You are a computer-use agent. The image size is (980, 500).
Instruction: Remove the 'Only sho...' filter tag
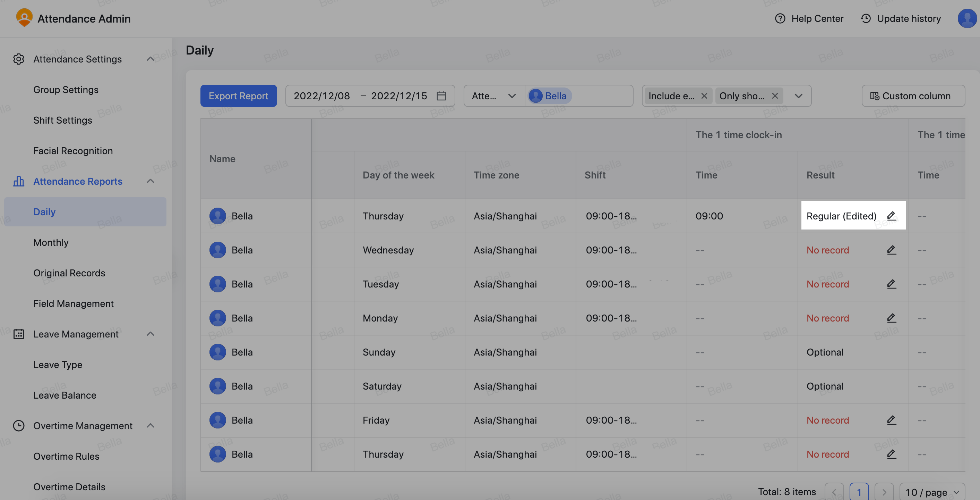[x=775, y=96]
